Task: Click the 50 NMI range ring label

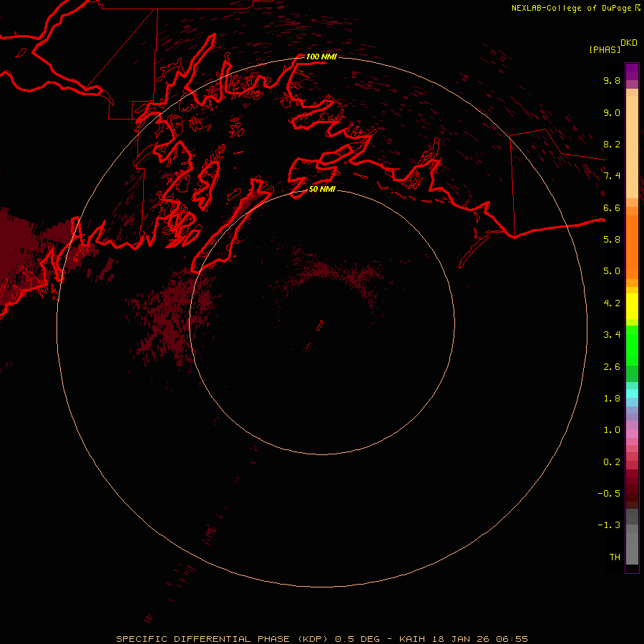Action: [x=322, y=189]
